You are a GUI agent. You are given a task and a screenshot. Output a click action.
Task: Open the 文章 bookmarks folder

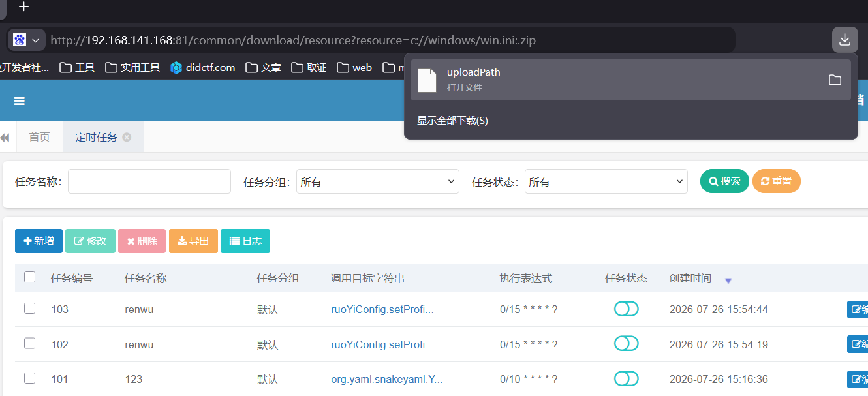pos(264,67)
